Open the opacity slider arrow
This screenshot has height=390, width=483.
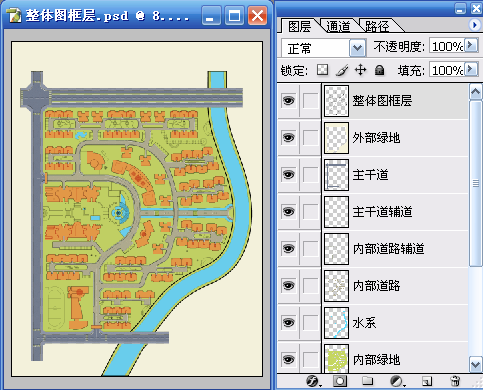pos(471,45)
